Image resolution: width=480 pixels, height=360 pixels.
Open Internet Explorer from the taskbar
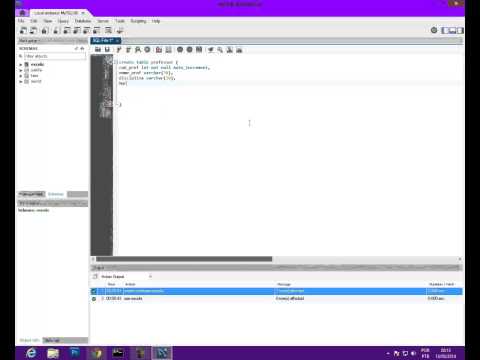click(31, 353)
